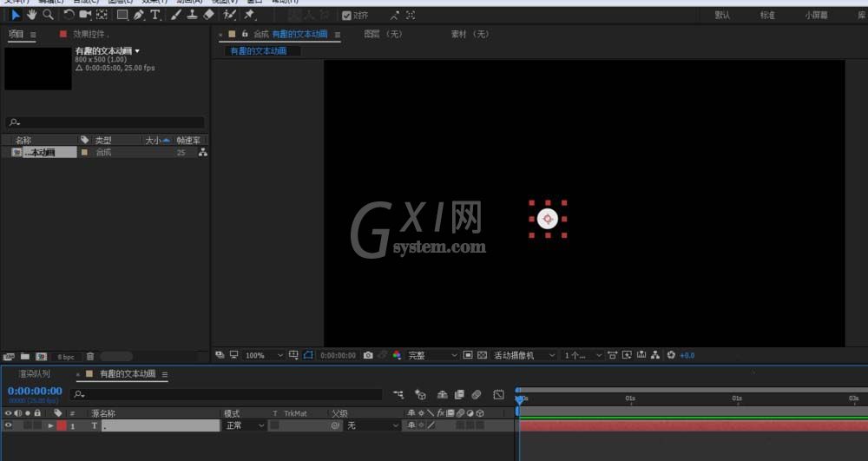Screen dimensions: 868x461
Task: Click layer 1 red label color swatch
Action: pyautogui.click(x=62, y=425)
